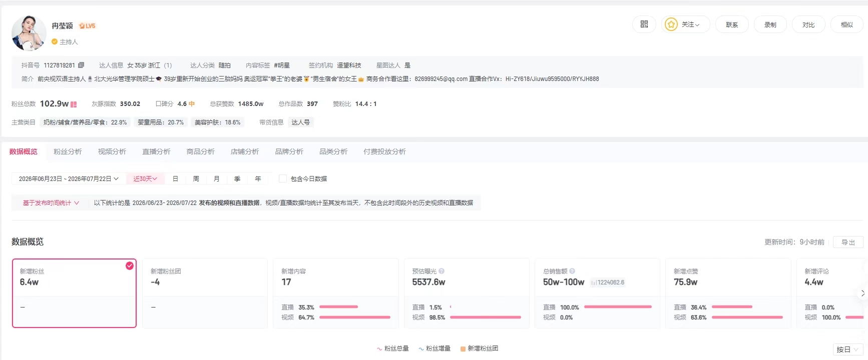868x360 pixels.
Task: Click the 导出 export button
Action: (848, 242)
